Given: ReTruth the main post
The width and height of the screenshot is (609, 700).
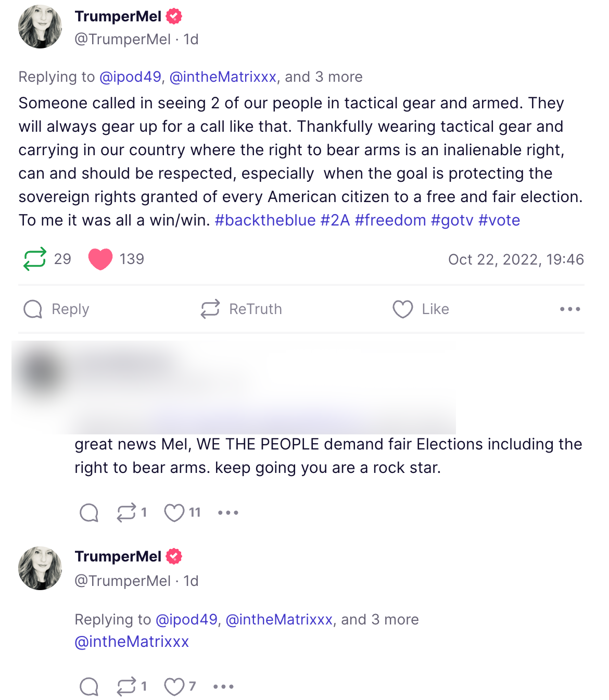Looking at the screenshot, I should [x=242, y=309].
